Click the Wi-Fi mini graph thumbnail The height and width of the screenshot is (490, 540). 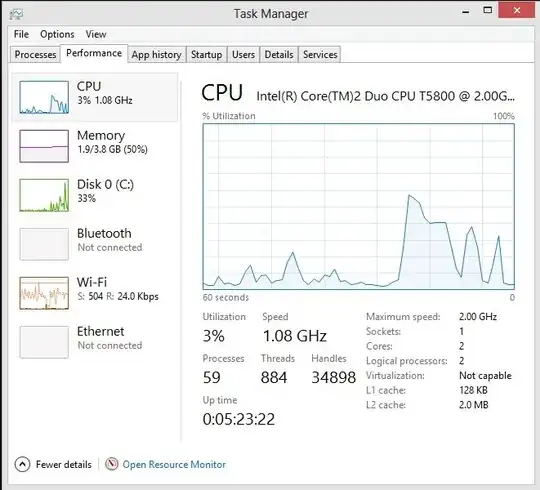pyautogui.click(x=44, y=293)
